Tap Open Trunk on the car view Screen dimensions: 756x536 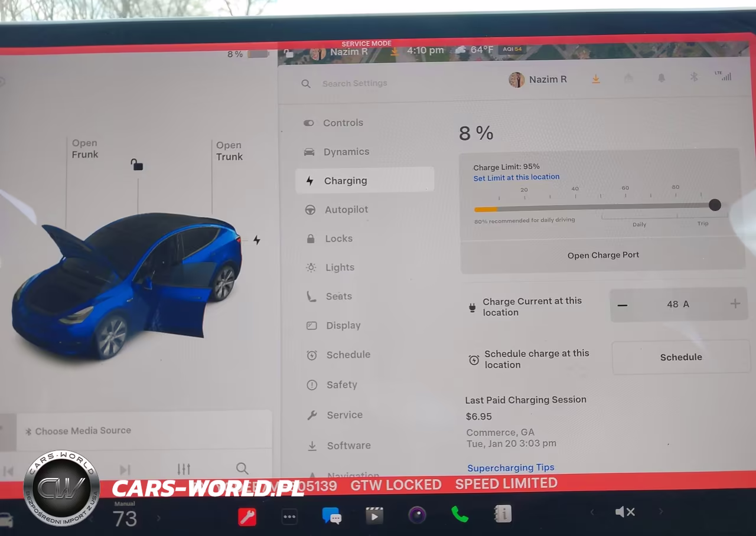point(229,151)
